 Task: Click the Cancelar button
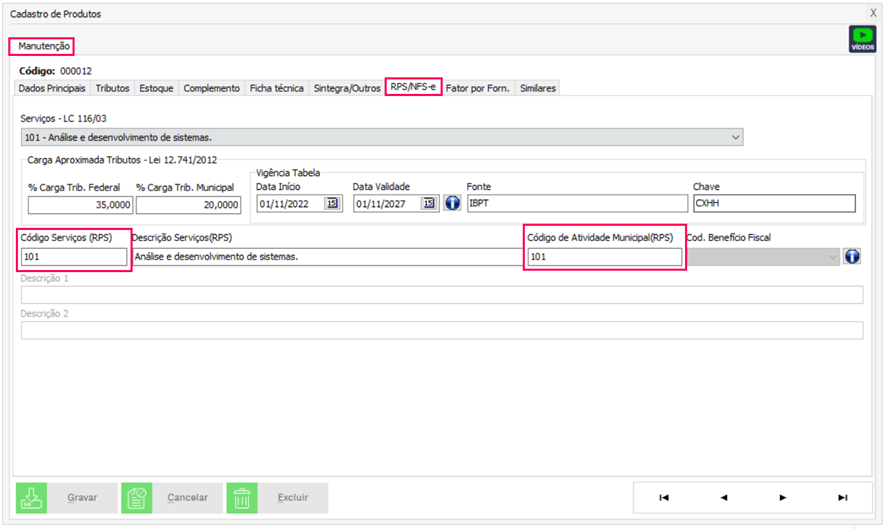[x=171, y=497]
